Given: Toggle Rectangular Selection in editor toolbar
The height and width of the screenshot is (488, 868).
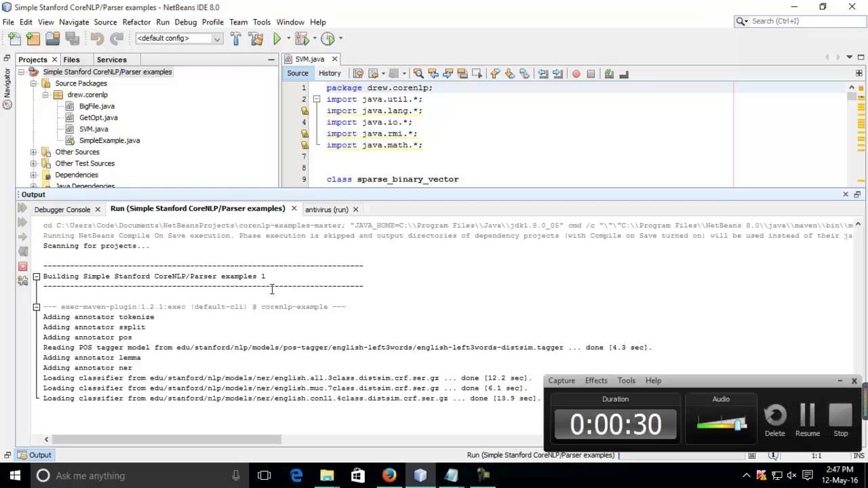Looking at the screenshot, I should (x=477, y=73).
